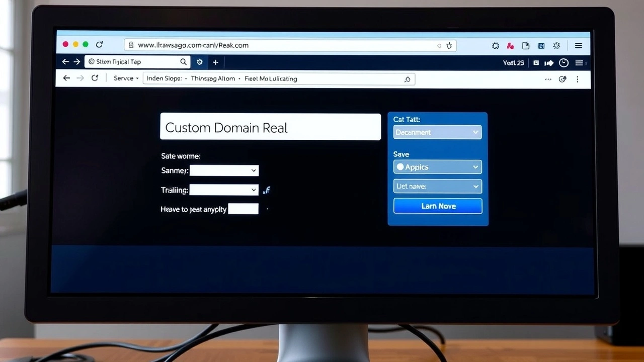644x362 pixels.
Task: Go forward using the dark tab bar arrow
Action: click(77, 61)
